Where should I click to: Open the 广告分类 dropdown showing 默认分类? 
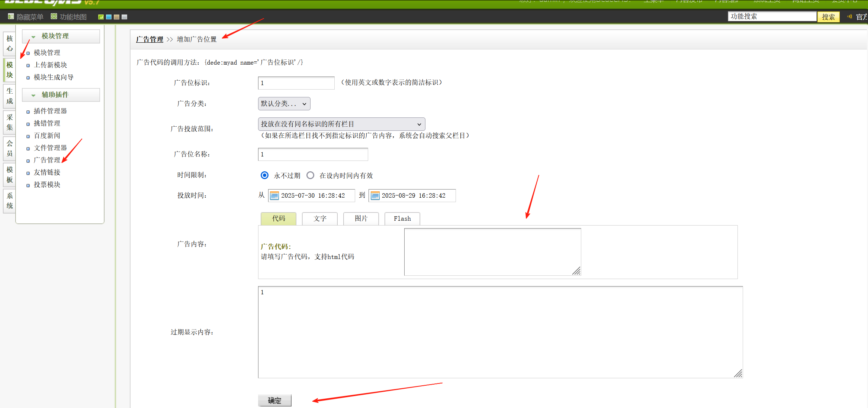[284, 104]
